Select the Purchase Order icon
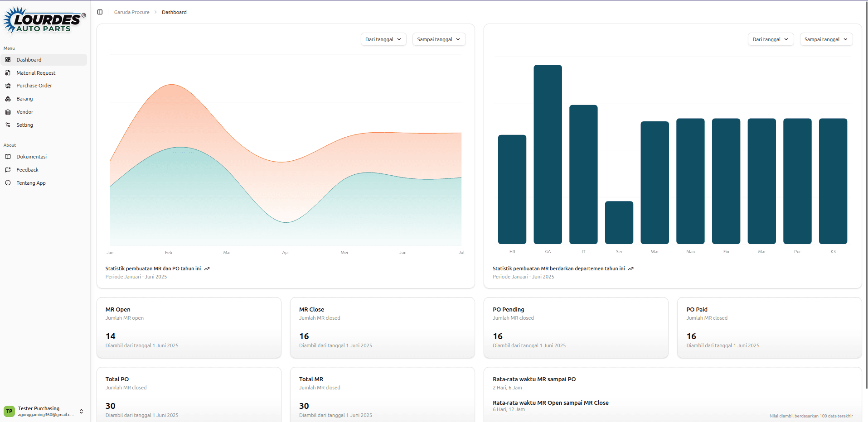Viewport: 868px width, 422px height. click(x=8, y=86)
